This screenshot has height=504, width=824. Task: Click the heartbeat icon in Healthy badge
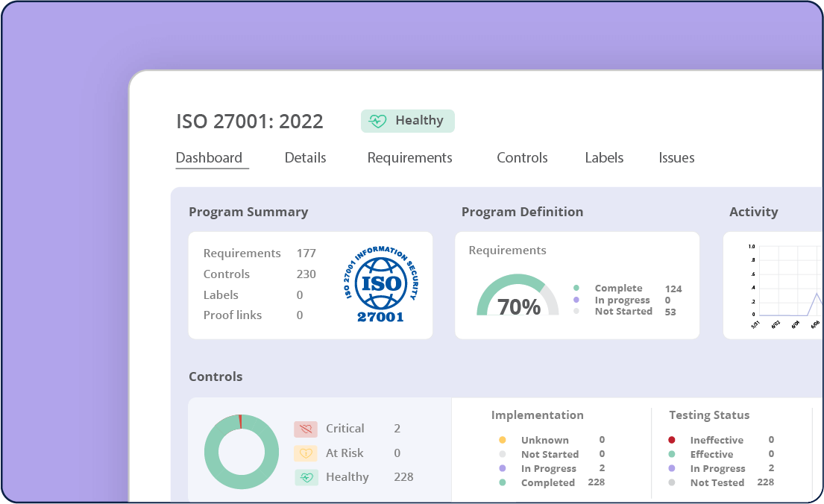[x=377, y=121]
